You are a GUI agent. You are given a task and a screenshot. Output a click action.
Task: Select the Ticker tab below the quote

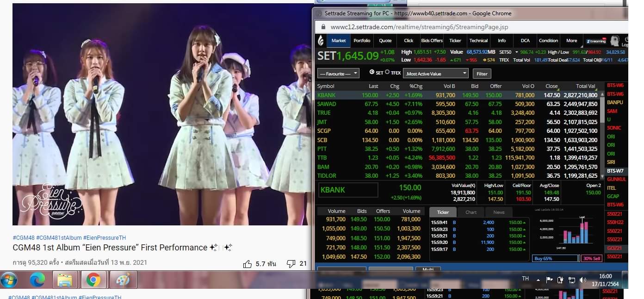[443, 212]
